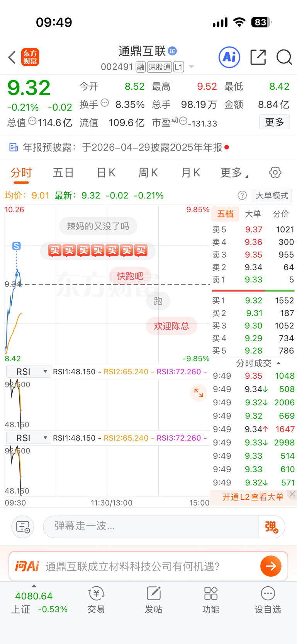This screenshot has height=644, width=297.
Task: Toggle 大单模式 button
Action: pyautogui.click(x=272, y=195)
